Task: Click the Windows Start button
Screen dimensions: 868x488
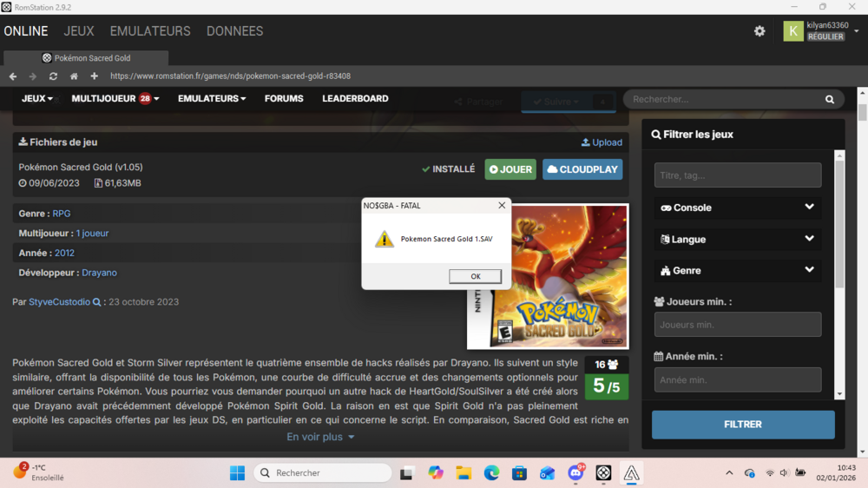Action: pyautogui.click(x=237, y=472)
